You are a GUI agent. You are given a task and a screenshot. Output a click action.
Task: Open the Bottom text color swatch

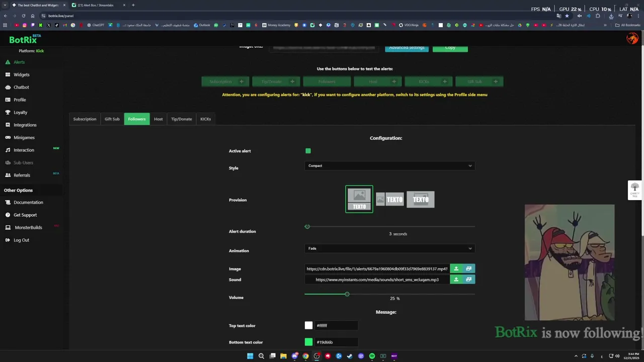click(309, 342)
